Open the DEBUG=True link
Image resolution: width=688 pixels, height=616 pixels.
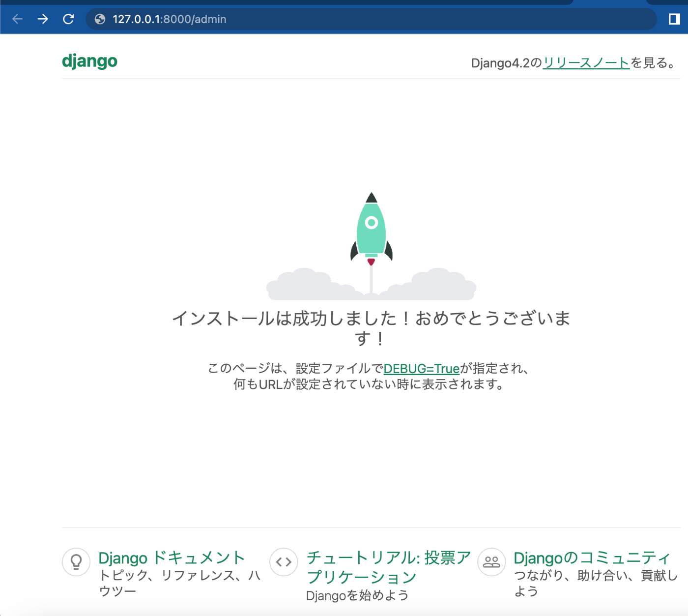(x=422, y=369)
